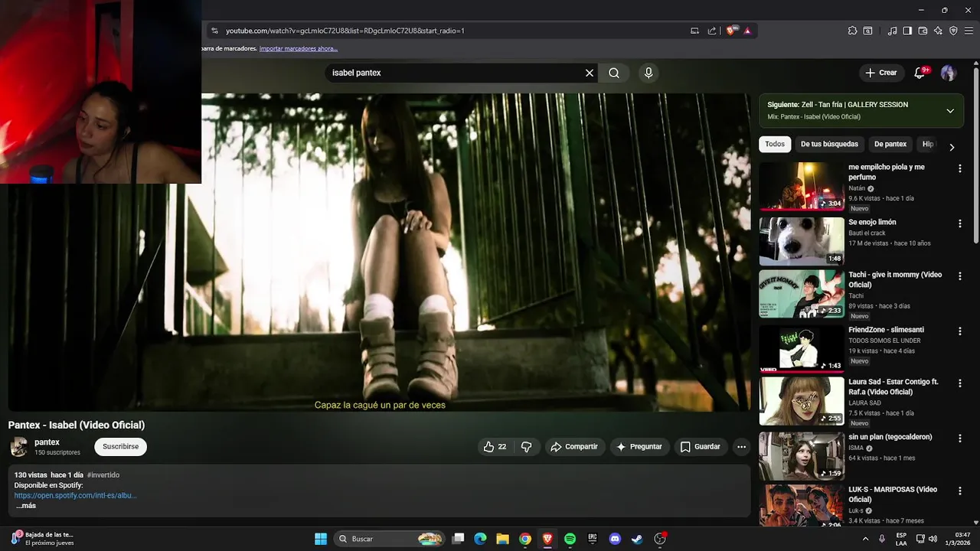Dislike the video with the thumbs-down button
Image resolution: width=980 pixels, height=551 pixels.
[x=526, y=447]
